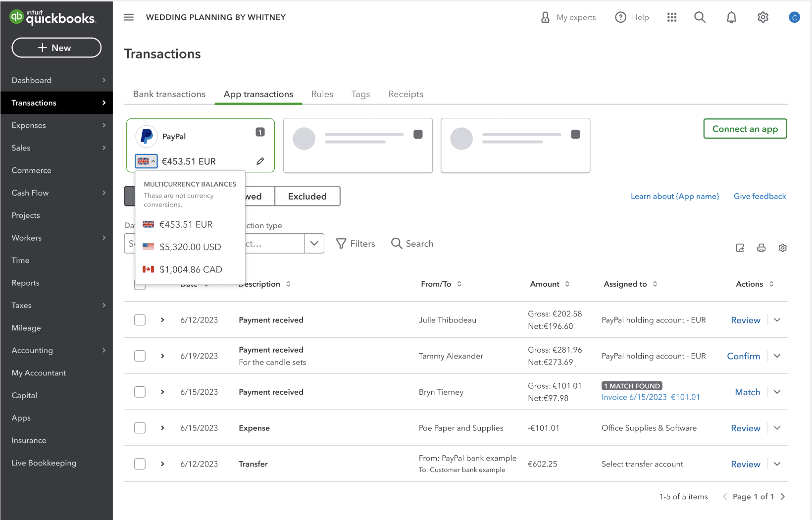Switch to the Tags tab
Screen dimensions: 812x520
click(360, 94)
